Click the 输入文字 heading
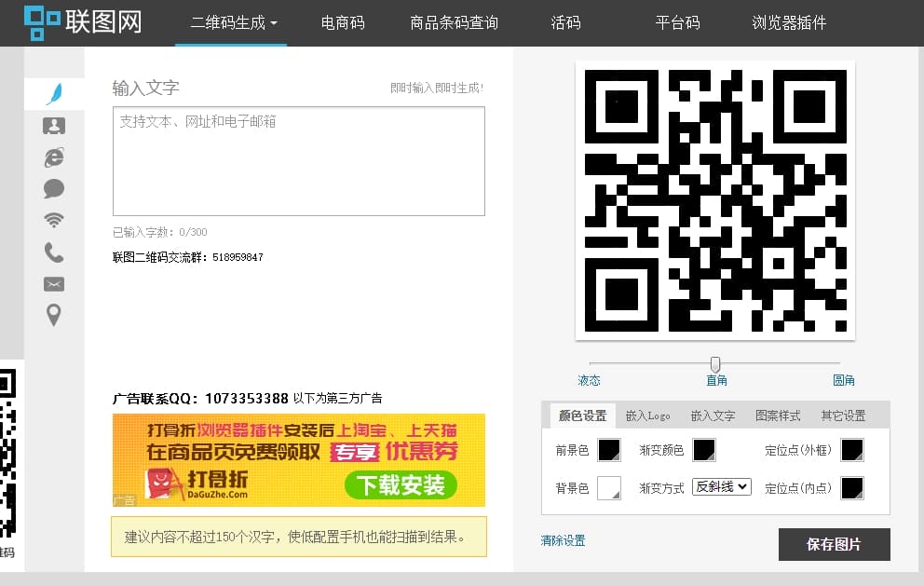The width and height of the screenshot is (924, 586). pos(145,88)
